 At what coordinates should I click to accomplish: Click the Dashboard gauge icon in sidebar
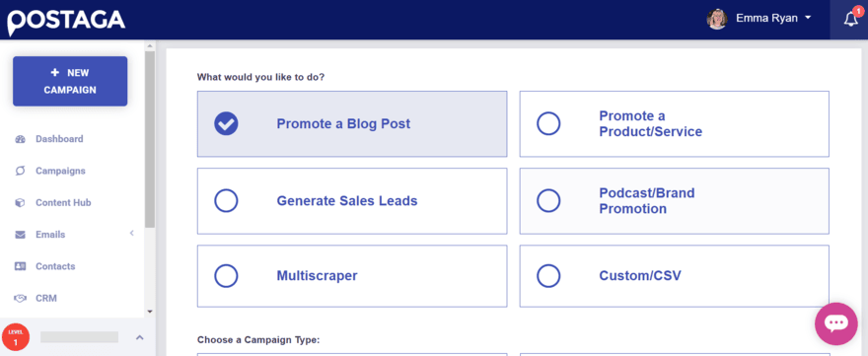(x=21, y=139)
